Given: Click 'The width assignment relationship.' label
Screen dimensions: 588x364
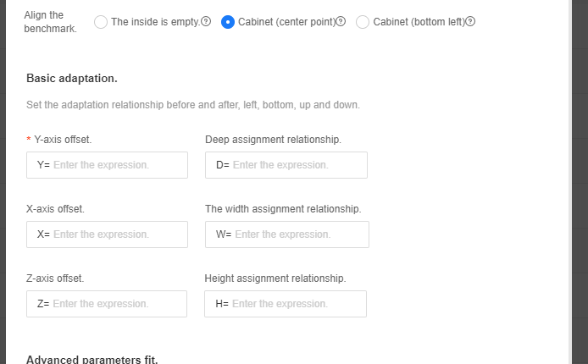Looking at the screenshot, I should pos(283,208).
